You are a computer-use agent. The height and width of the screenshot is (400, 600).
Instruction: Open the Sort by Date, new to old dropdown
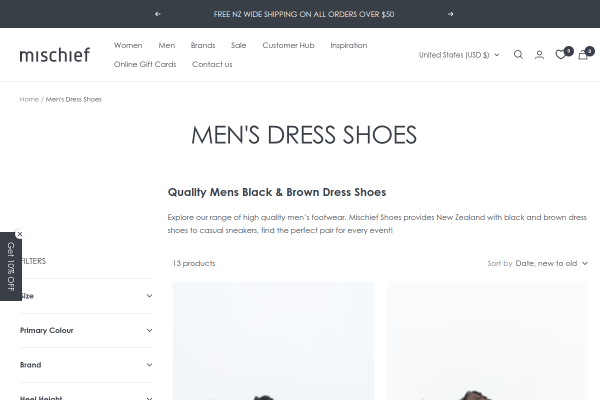click(x=549, y=263)
